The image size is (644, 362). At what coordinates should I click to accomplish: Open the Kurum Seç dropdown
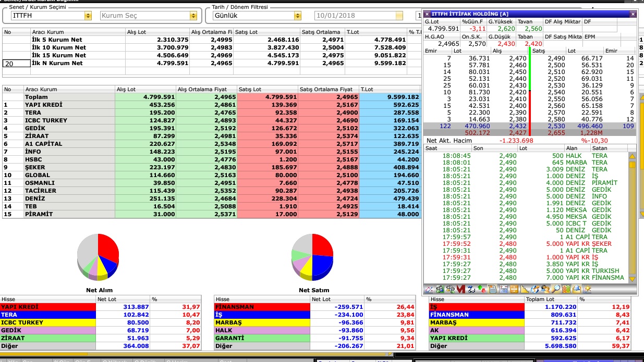click(193, 16)
